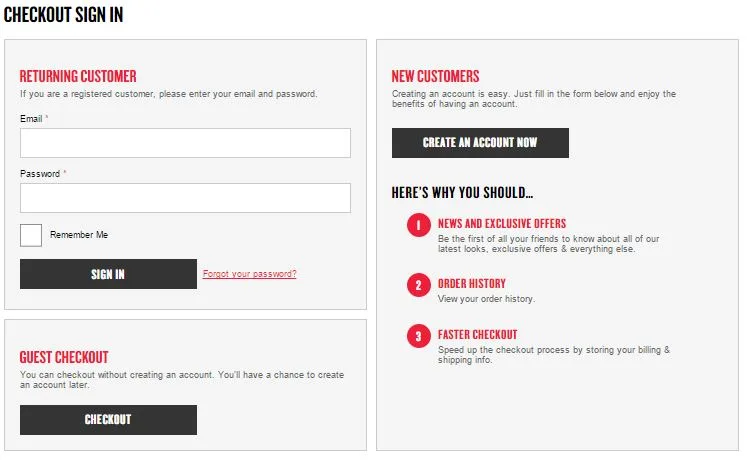Click the New Customers heading
The height and width of the screenshot is (460, 747).
click(x=435, y=76)
